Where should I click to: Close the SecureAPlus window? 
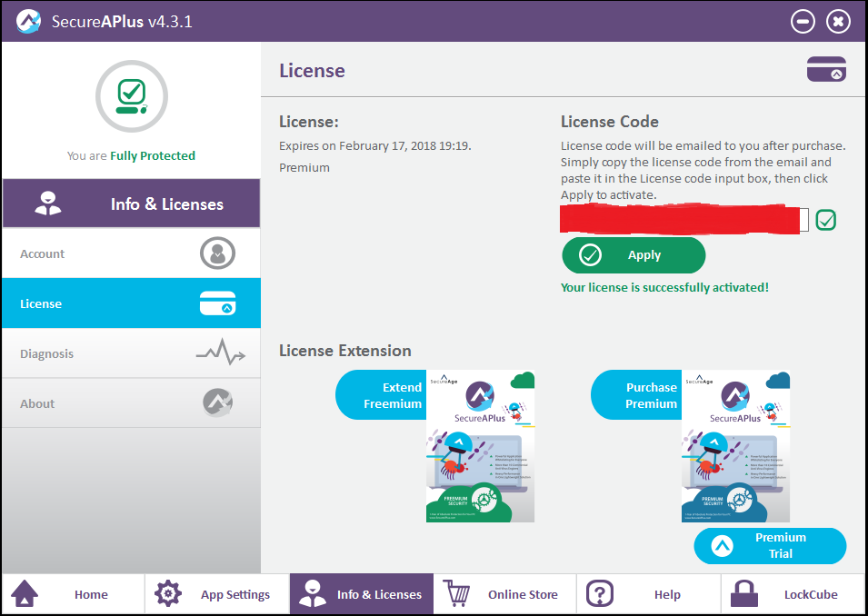click(838, 22)
